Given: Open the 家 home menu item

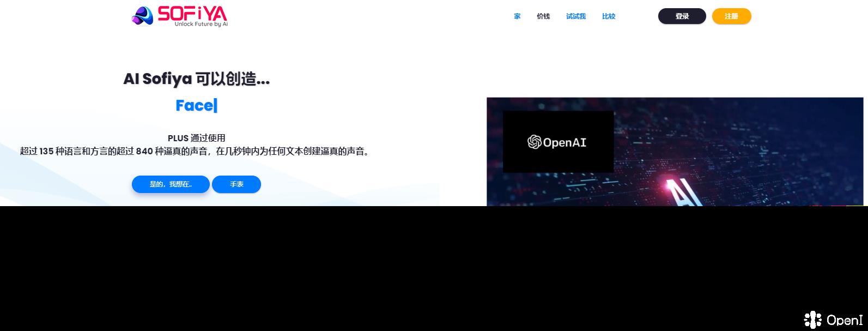Looking at the screenshot, I should (517, 16).
